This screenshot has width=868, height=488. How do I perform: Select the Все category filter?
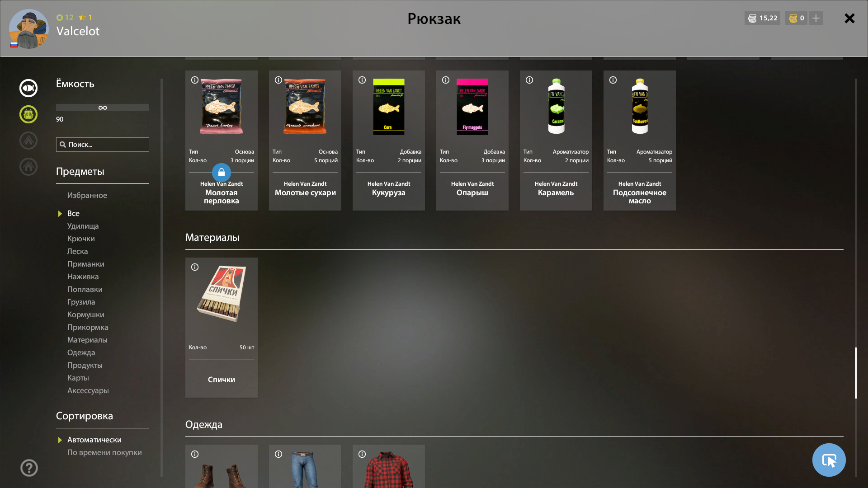73,213
